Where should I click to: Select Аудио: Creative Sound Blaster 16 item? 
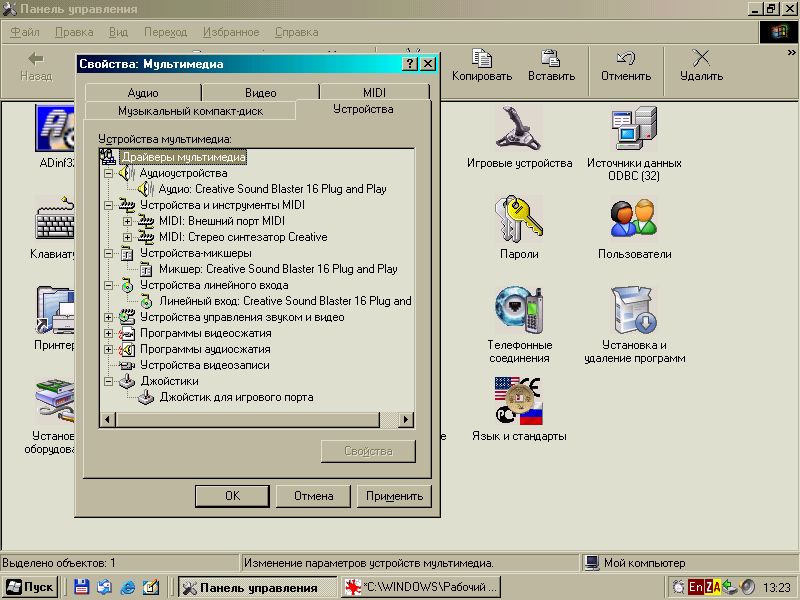pos(272,189)
